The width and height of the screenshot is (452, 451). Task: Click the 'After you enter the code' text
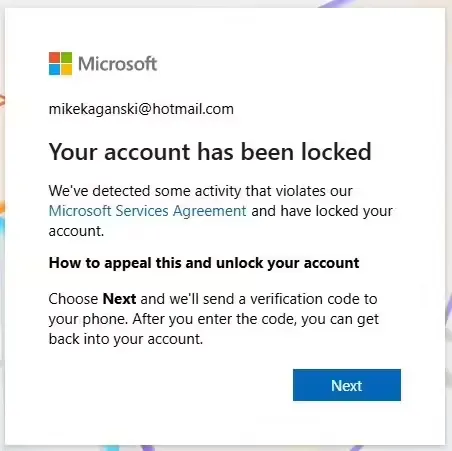(x=215, y=319)
